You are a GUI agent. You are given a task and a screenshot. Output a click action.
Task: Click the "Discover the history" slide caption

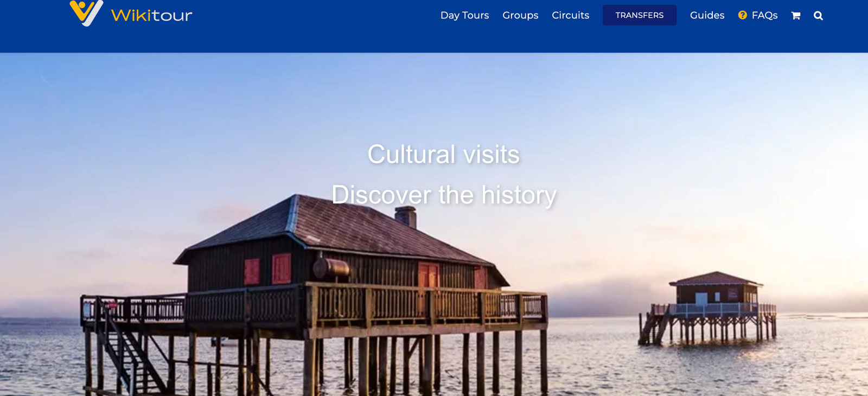(444, 195)
